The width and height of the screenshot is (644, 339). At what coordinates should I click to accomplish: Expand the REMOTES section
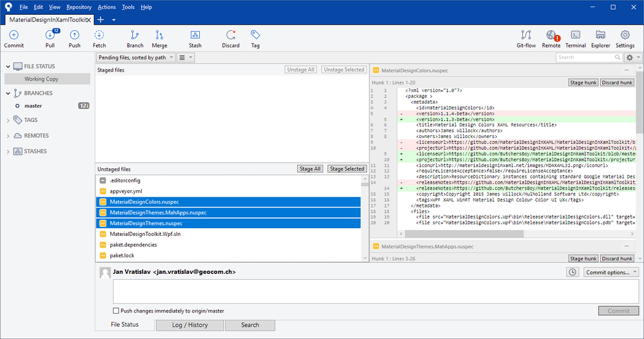(x=8, y=136)
